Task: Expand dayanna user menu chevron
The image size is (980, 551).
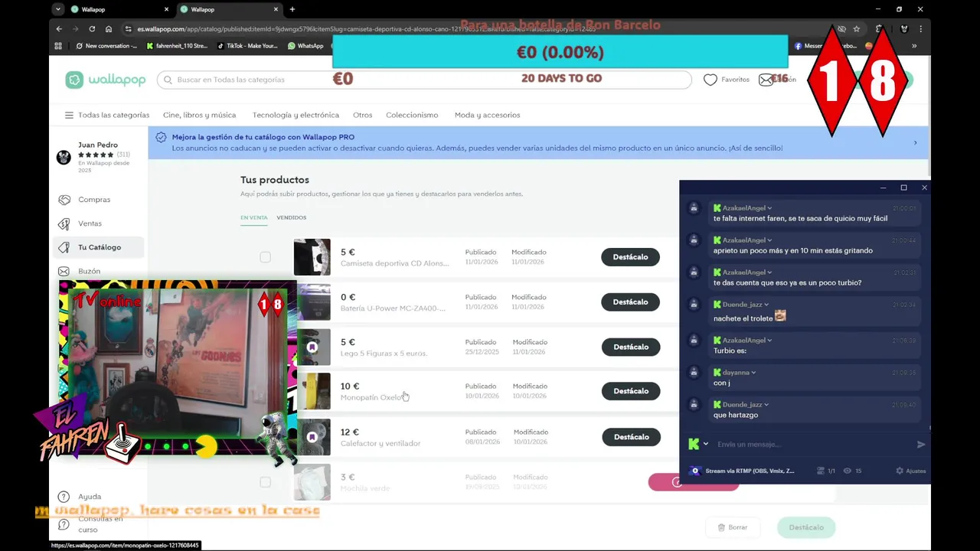Action: click(x=753, y=373)
